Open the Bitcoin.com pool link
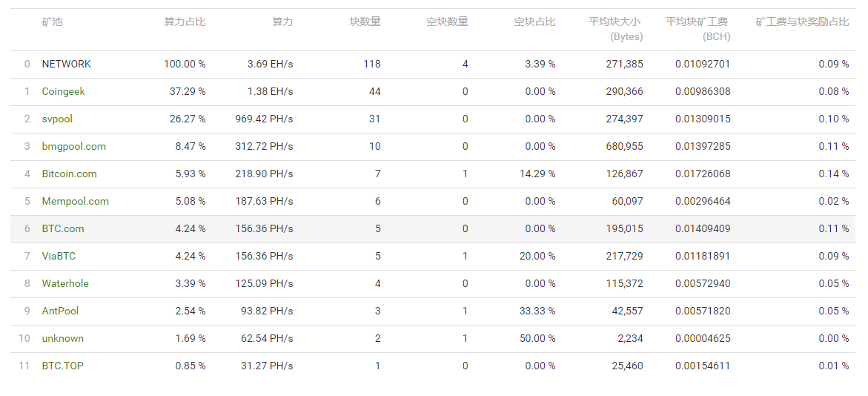The height and width of the screenshot is (396, 868). 69,174
